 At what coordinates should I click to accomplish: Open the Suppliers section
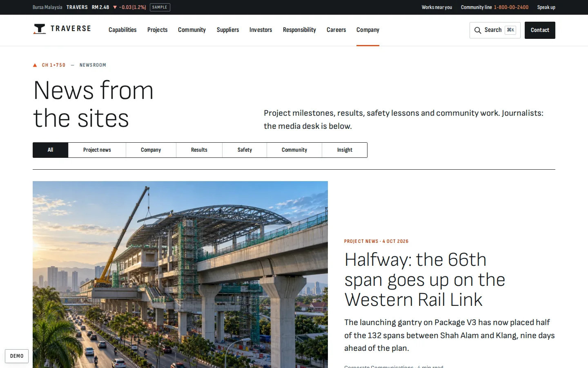[228, 30]
